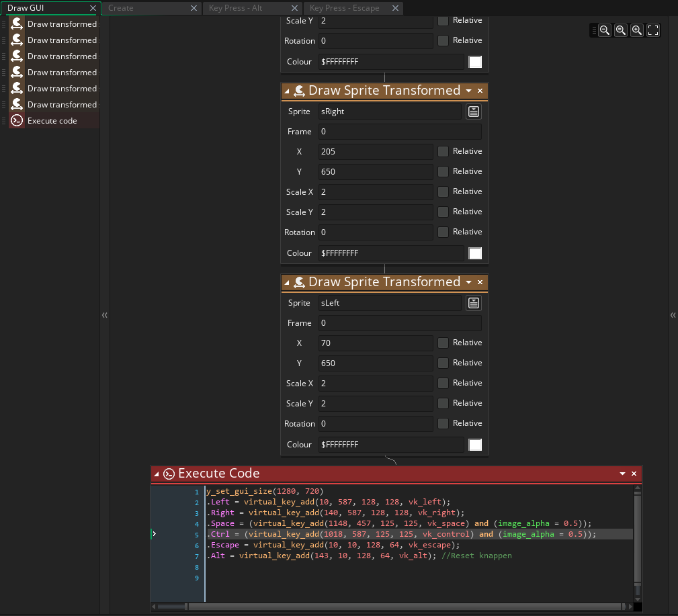The image size is (678, 616).
Task: Collapse the sLeft node with triangle
Action: click(287, 283)
